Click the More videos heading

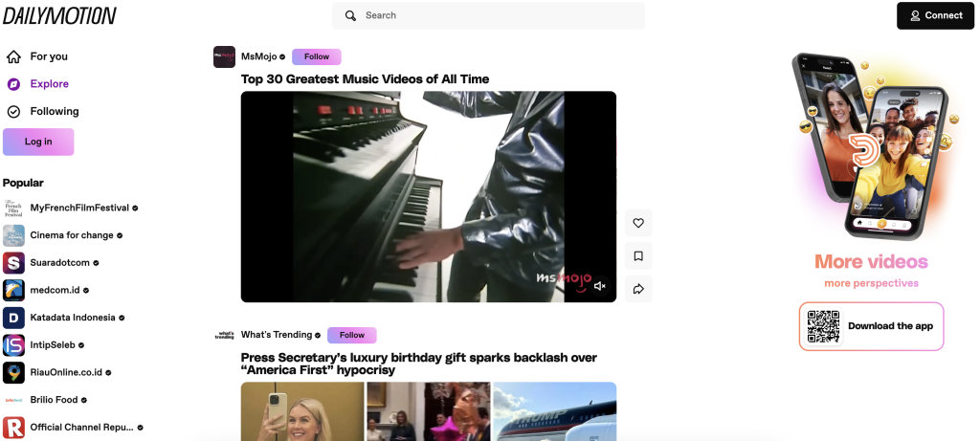coord(871,262)
